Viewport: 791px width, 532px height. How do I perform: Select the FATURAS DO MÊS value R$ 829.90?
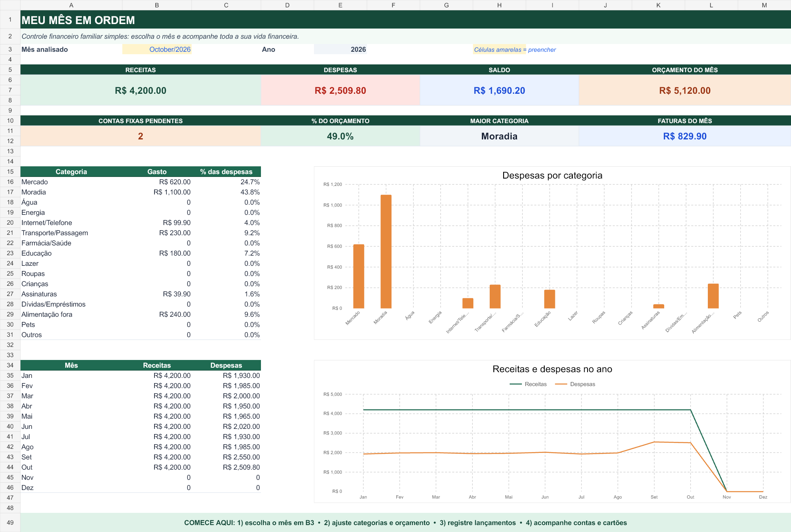click(x=685, y=136)
